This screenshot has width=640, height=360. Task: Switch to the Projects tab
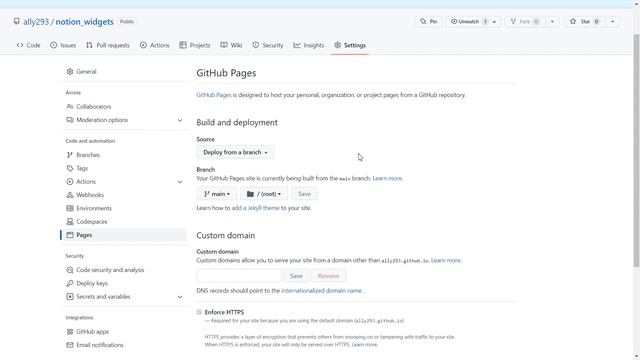[x=195, y=45]
